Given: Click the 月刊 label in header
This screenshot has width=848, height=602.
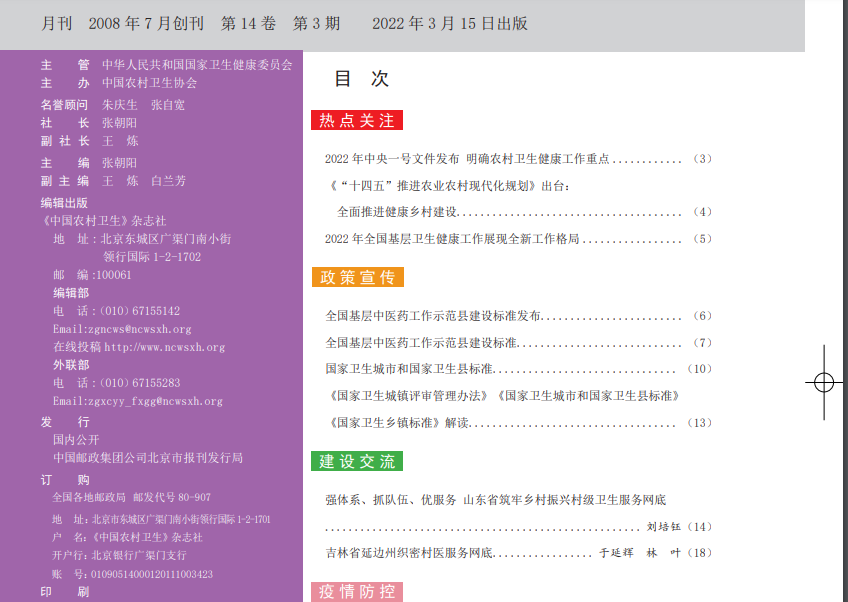Looking at the screenshot, I should 56,23.
